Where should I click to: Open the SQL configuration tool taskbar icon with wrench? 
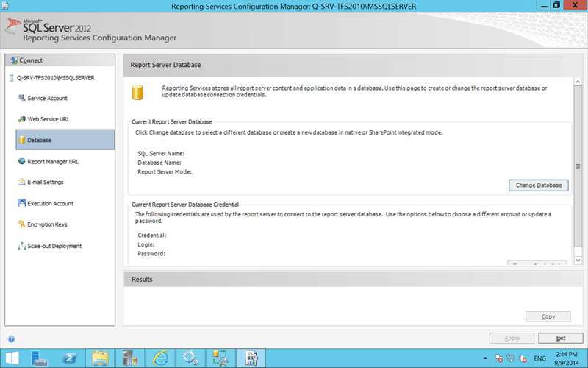(220, 358)
